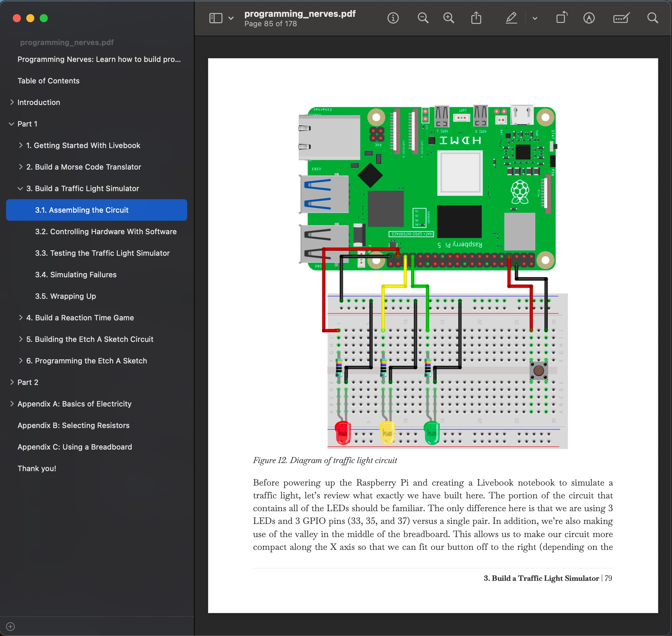This screenshot has height=636, width=672.
Task: Open the sidebar view options dropdown
Action: click(231, 18)
